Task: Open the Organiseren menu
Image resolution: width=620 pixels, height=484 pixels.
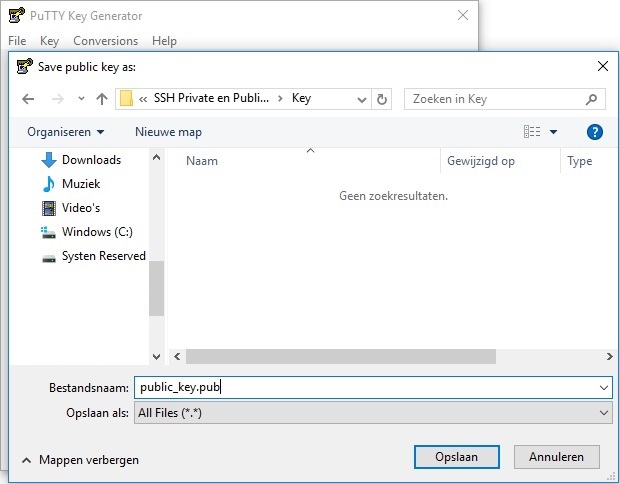Action: click(x=66, y=132)
